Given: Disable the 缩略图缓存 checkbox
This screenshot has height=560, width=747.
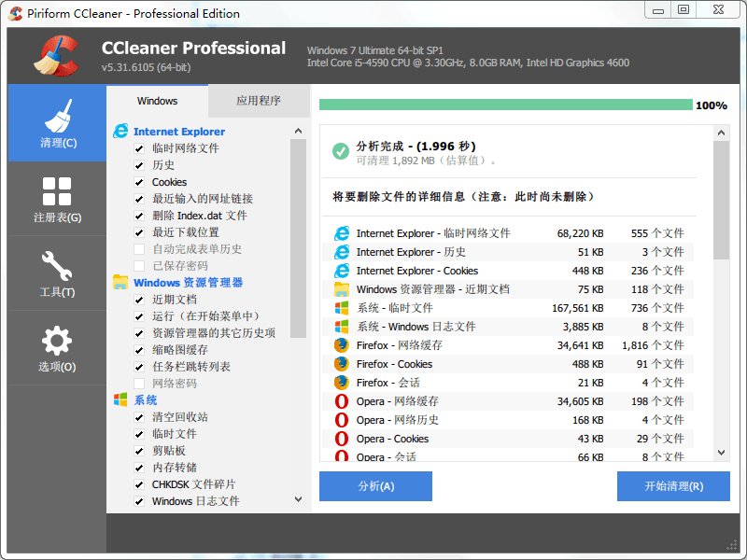Looking at the screenshot, I should [139, 350].
